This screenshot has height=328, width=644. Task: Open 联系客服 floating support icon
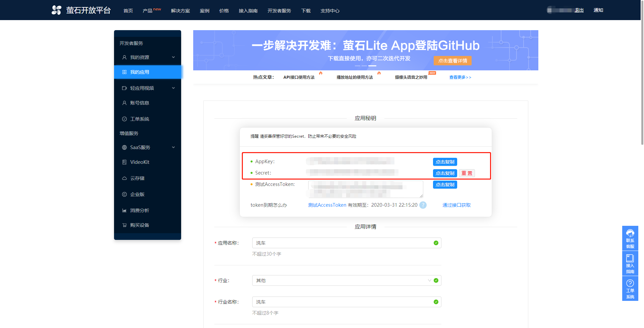point(630,238)
